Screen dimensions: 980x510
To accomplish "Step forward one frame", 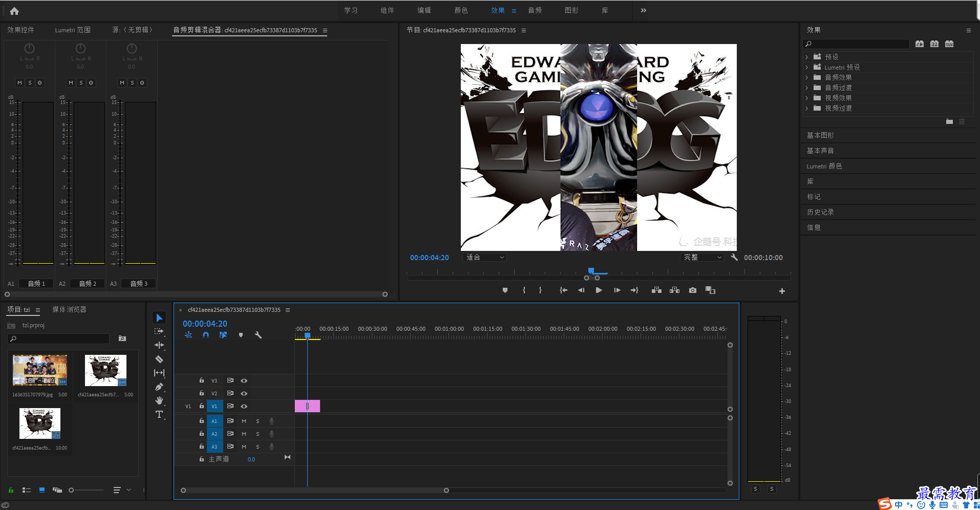I will click(617, 290).
